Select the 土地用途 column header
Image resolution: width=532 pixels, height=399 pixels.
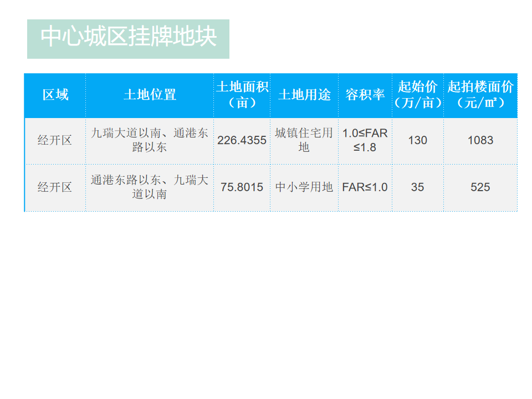pos(304,95)
